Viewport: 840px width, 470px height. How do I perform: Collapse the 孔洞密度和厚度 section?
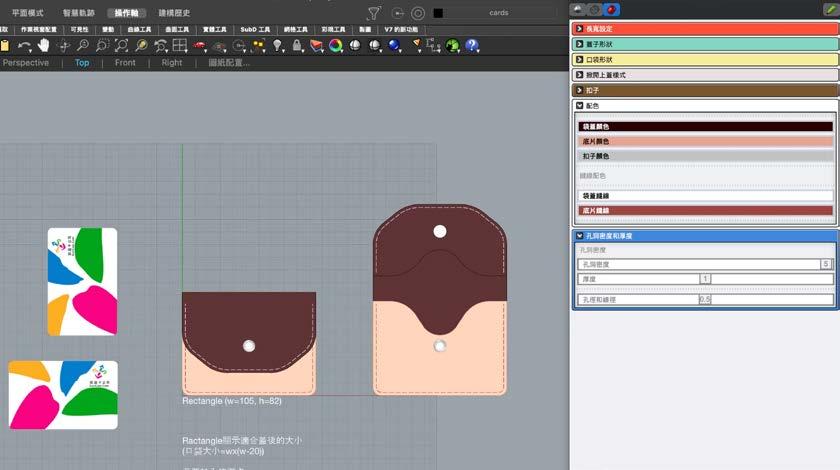click(580, 236)
